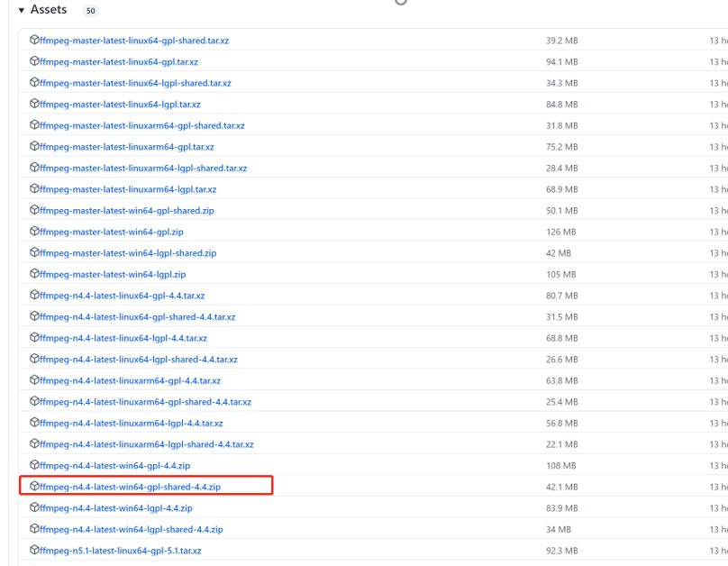
Task: Download ffmpeg-n4.4-latest-linuxarm64-gpl-shared-4.4.tar.xz
Action: (145, 402)
